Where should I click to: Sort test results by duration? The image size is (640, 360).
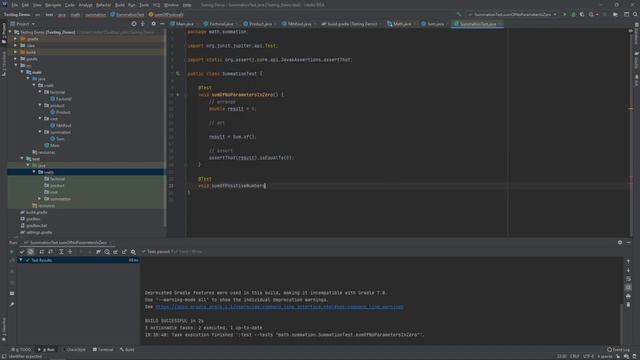51,252
